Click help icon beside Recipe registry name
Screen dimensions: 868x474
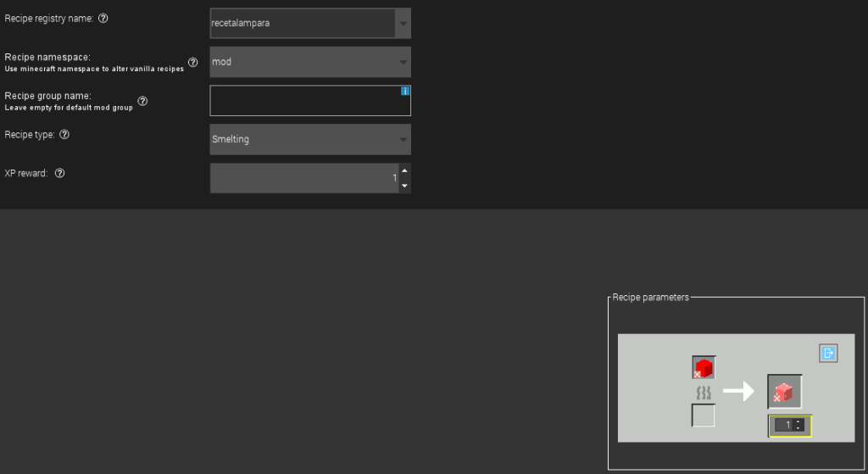click(x=103, y=19)
